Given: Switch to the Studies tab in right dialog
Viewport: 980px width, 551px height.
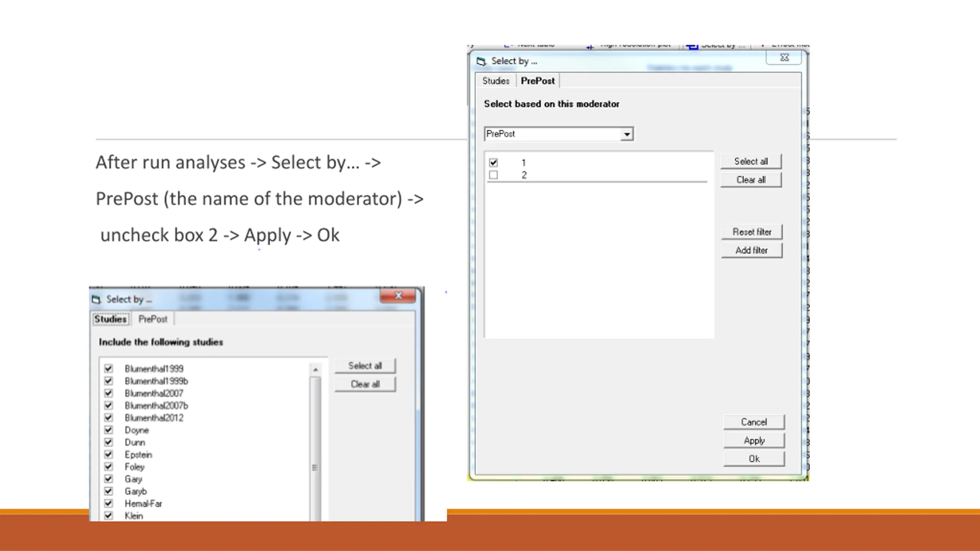Looking at the screenshot, I should (x=496, y=81).
